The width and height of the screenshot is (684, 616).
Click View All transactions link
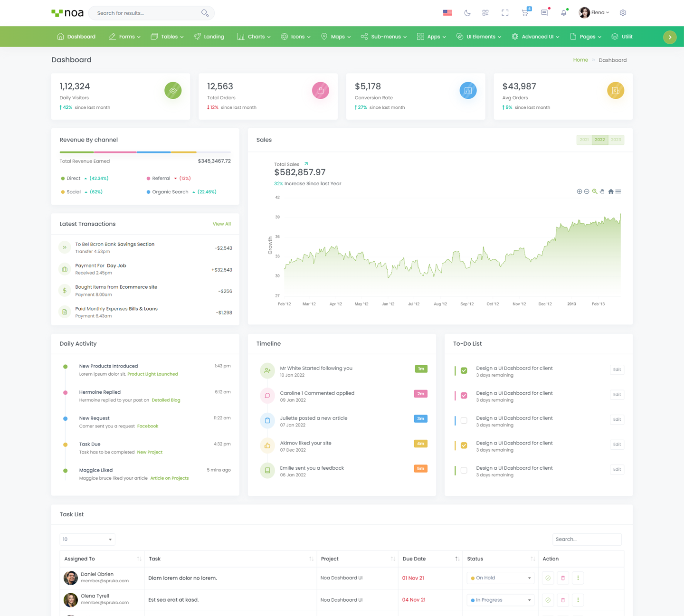(x=221, y=224)
